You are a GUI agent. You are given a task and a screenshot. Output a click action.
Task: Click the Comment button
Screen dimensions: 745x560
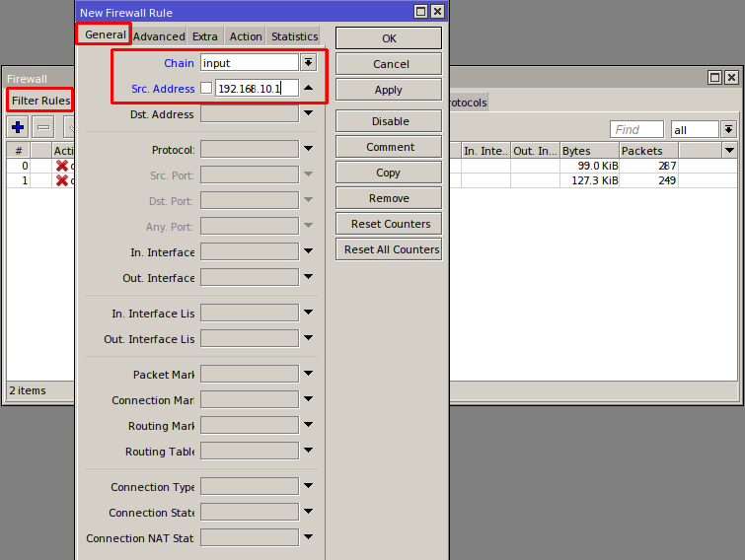click(x=389, y=147)
